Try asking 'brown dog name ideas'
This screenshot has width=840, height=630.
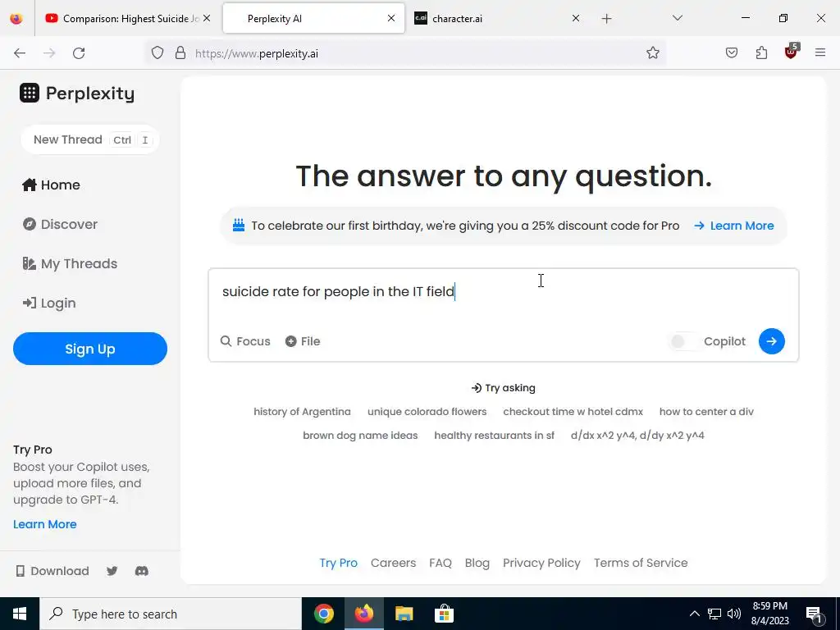361,436
